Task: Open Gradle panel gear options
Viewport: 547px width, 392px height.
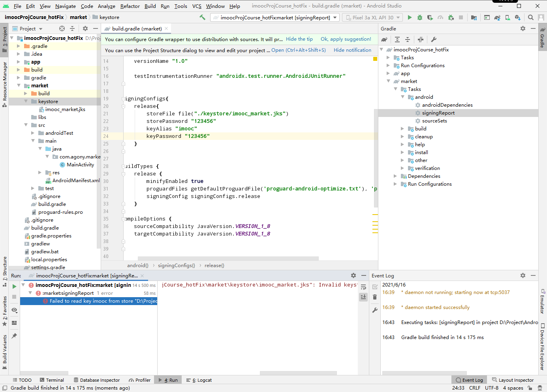Action: click(523, 28)
